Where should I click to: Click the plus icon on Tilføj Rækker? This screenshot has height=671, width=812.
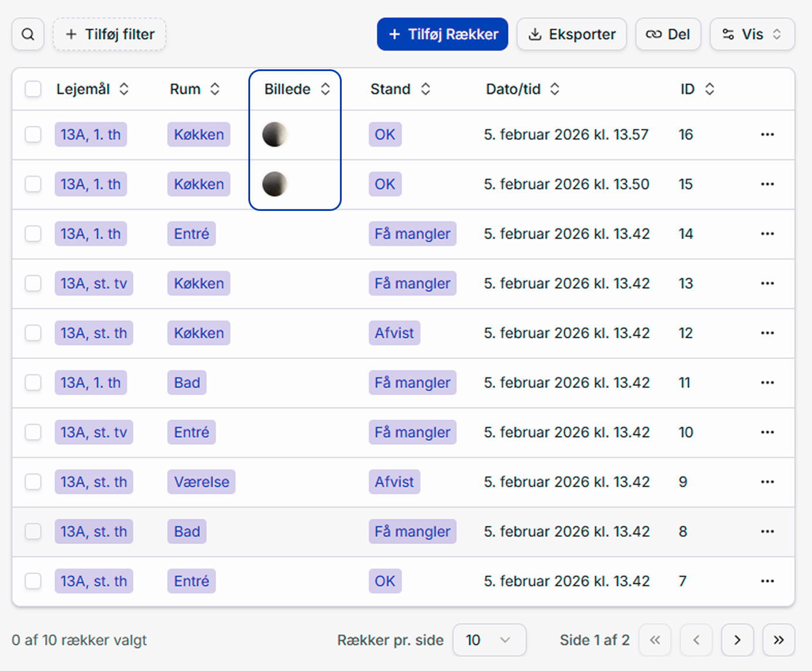point(393,34)
